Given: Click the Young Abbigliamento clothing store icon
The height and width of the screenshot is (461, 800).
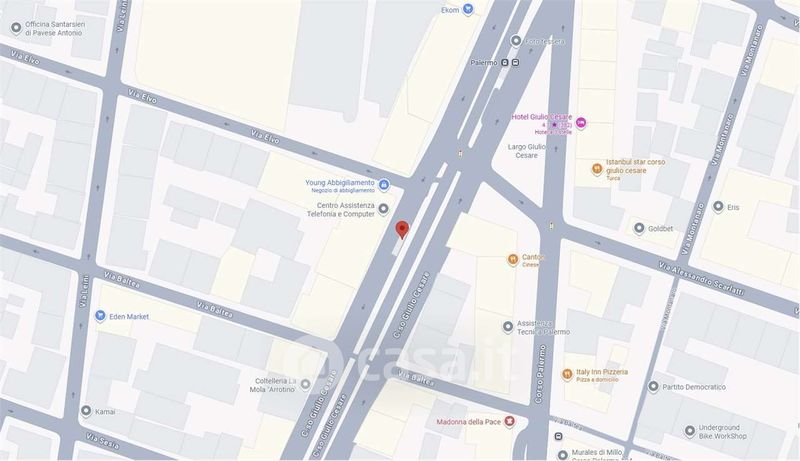Looking at the screenshot, I should (384, 185).
